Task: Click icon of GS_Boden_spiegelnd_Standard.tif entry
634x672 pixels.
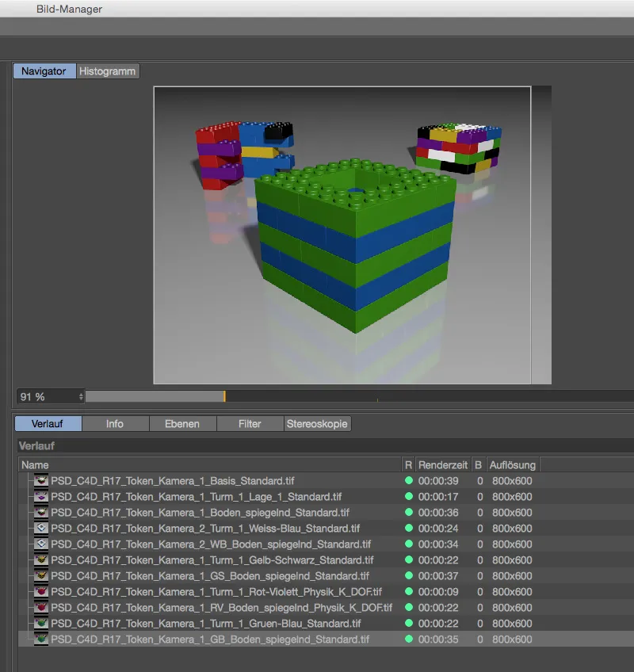Action: pos(41,576)
